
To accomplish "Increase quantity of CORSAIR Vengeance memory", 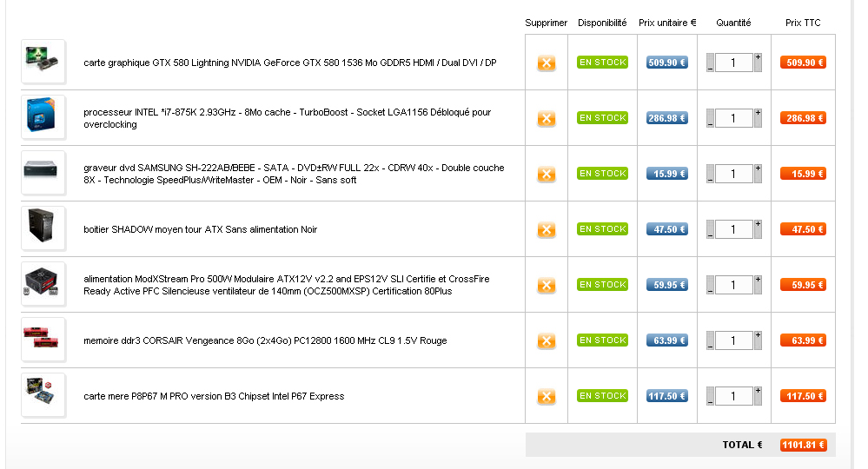I will (x=758, y=335).
